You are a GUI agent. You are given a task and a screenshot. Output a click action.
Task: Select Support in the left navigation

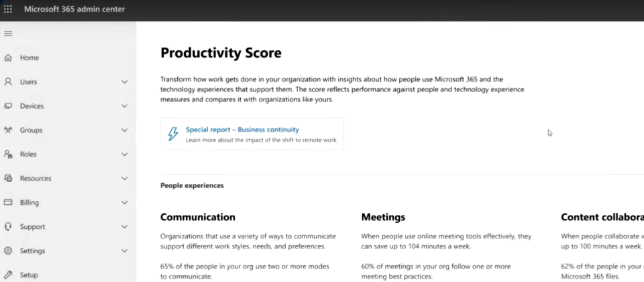pos(66,226)
